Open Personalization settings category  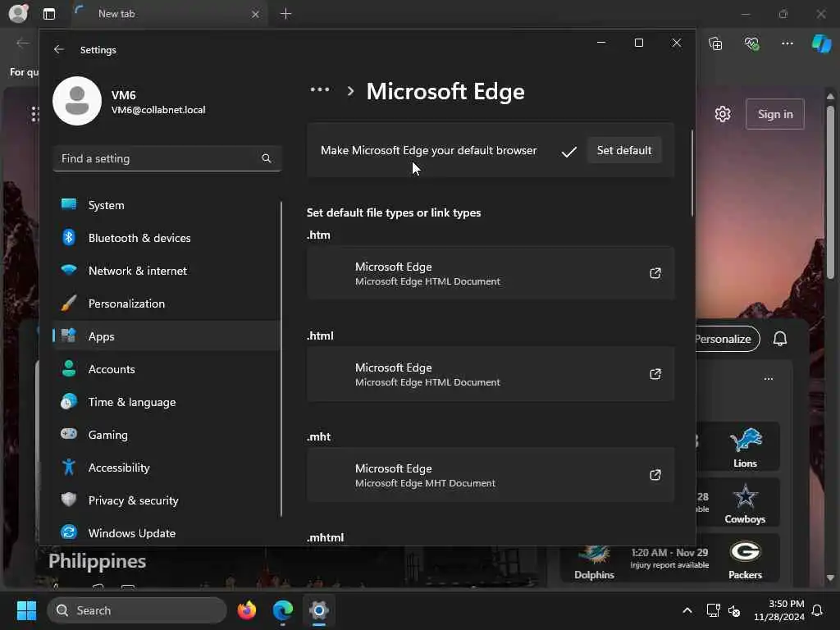pos(167,304)
